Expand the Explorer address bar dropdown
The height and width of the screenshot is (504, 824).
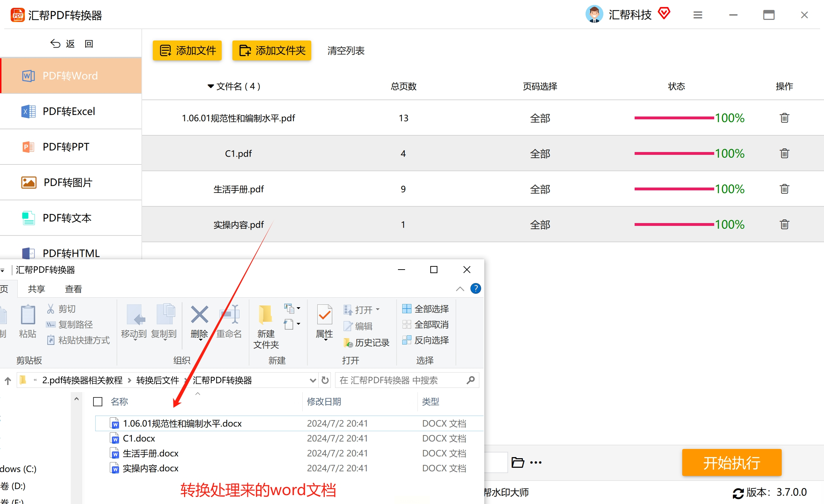312,380
